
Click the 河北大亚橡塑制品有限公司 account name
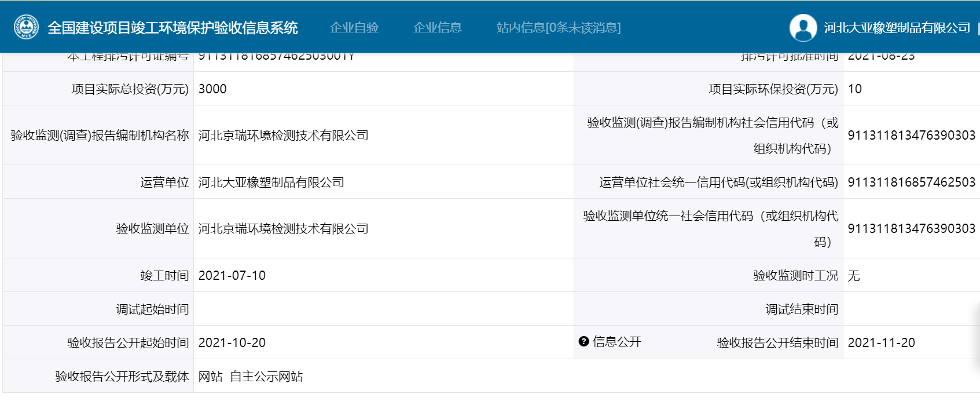pos(897,28)
